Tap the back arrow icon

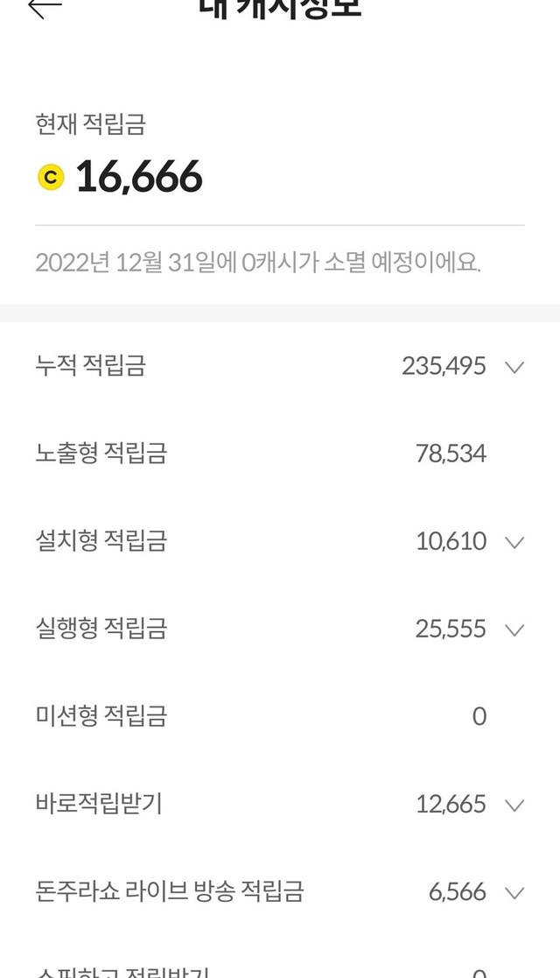tap(45, 7)
